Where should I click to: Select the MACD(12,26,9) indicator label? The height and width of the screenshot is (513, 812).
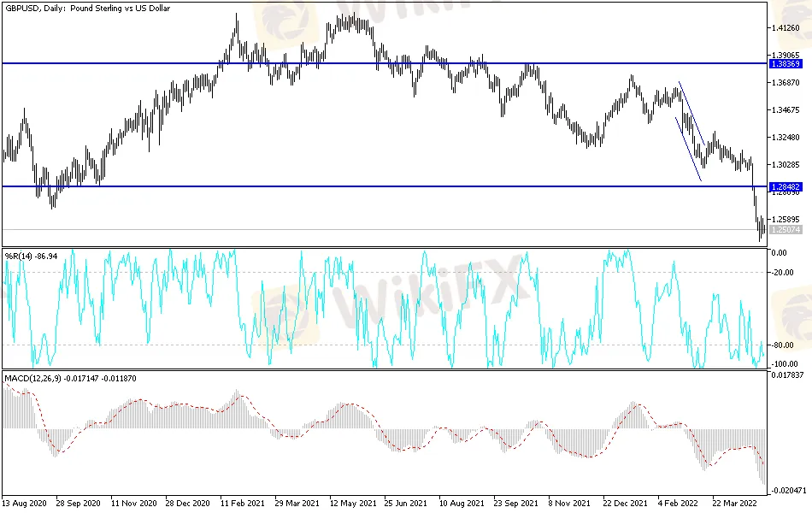[68, 377]
